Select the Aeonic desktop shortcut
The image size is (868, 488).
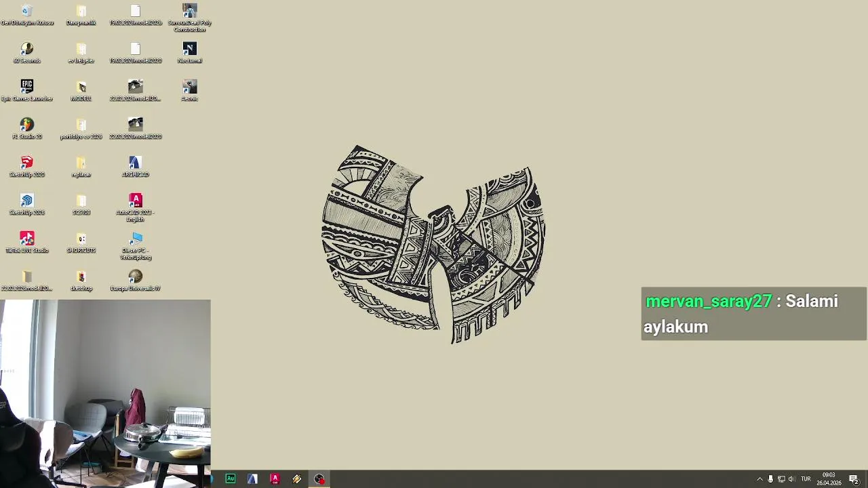pyautogui.click(x=189, y=91)
